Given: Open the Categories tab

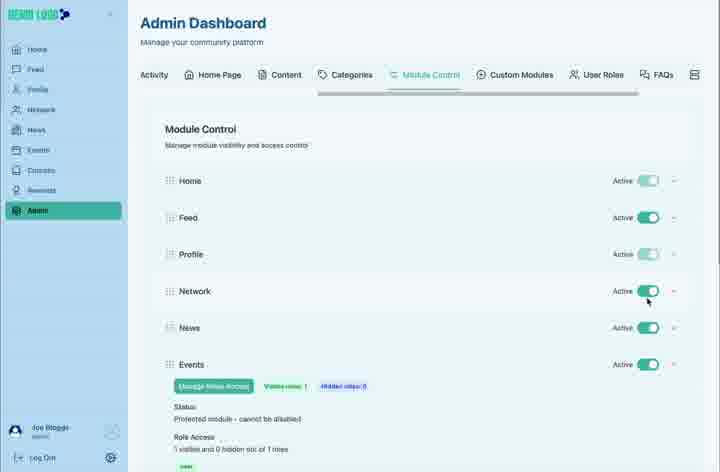Looking at the screenshot, I should [345, 75].
